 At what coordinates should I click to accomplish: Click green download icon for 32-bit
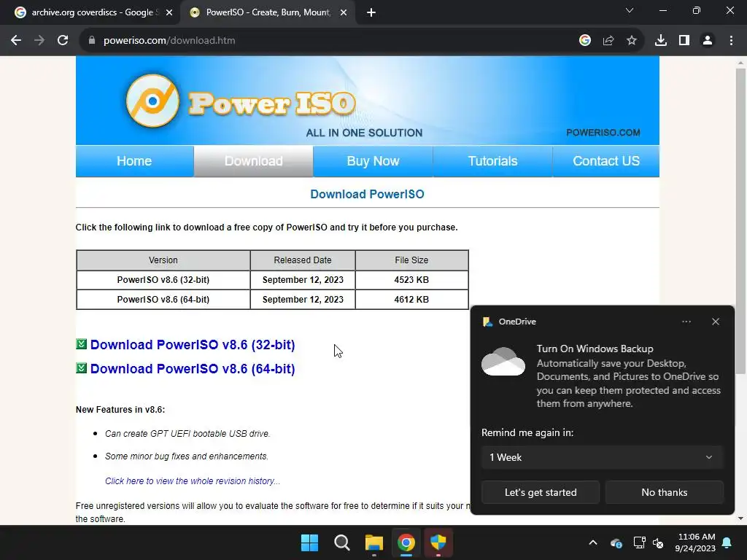(82, 344)
